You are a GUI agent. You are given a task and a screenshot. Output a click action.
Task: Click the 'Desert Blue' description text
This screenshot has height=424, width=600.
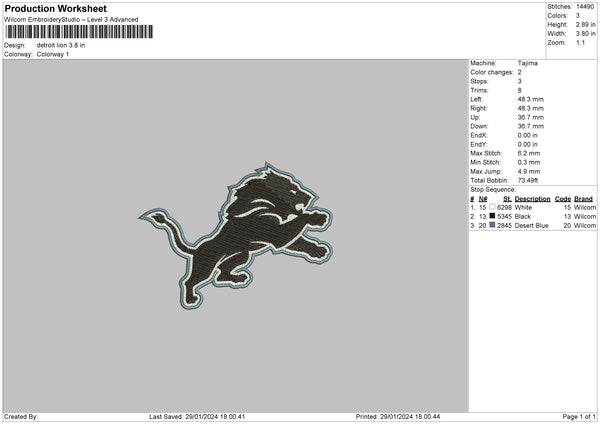(x=532, y=226)
